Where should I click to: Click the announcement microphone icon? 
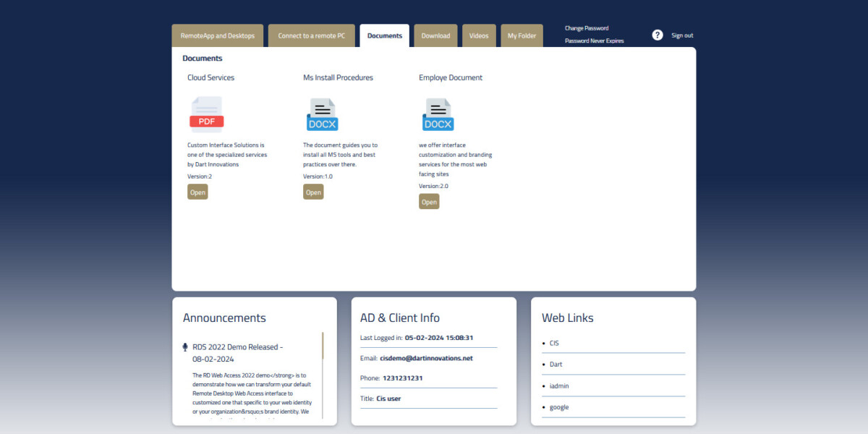(185, 347)
